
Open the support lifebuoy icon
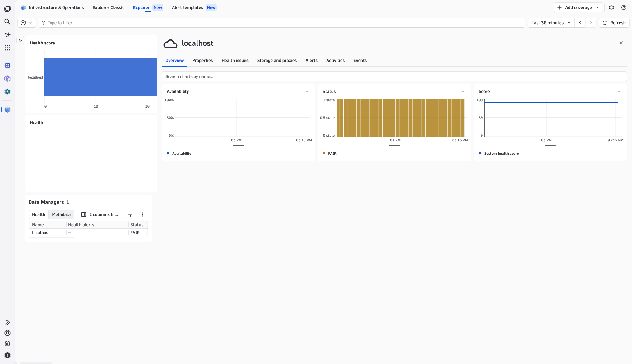pyautogui.click(x=7, y=333)
